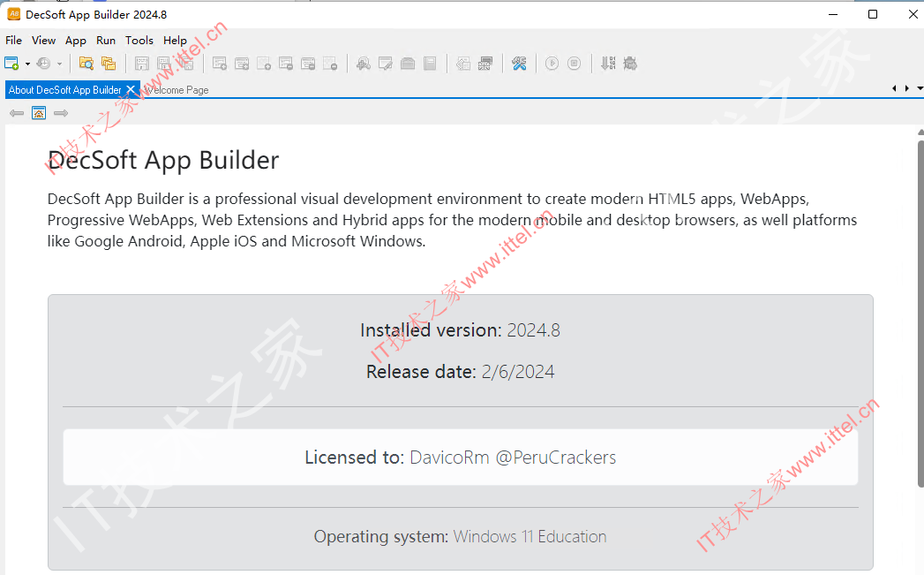Open the new app dropdown arrow
Screen dimensions: 924x575
27,64
